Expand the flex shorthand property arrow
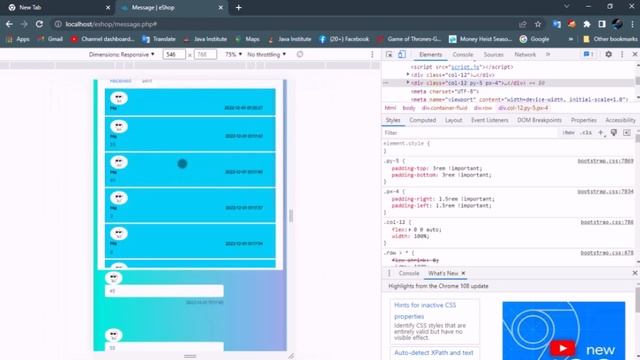This screenshot has height=360, width=640. (x=409, y=230)
